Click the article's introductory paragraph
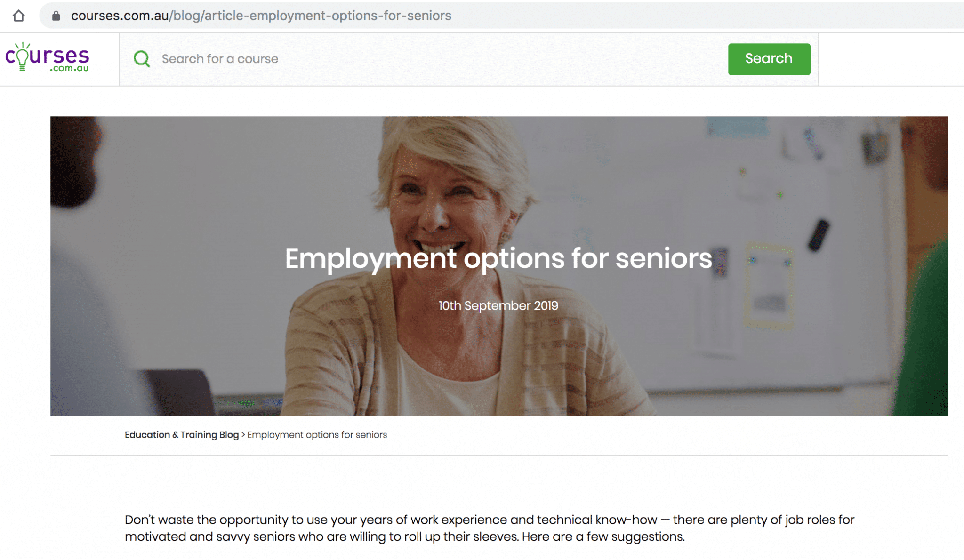The height and width of the screenshot is (560, 964). [x=490, y=528]
